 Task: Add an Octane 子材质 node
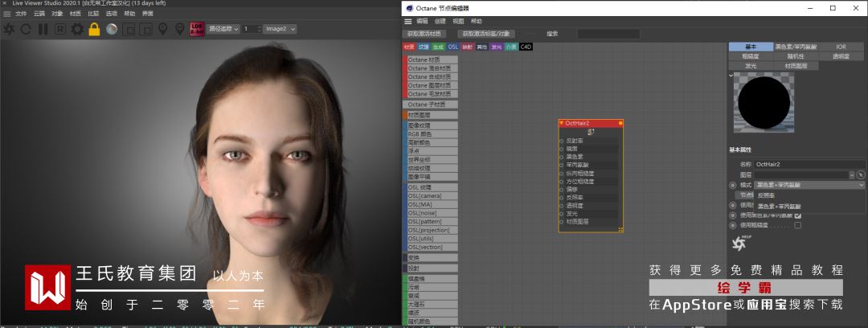[430, 105]
